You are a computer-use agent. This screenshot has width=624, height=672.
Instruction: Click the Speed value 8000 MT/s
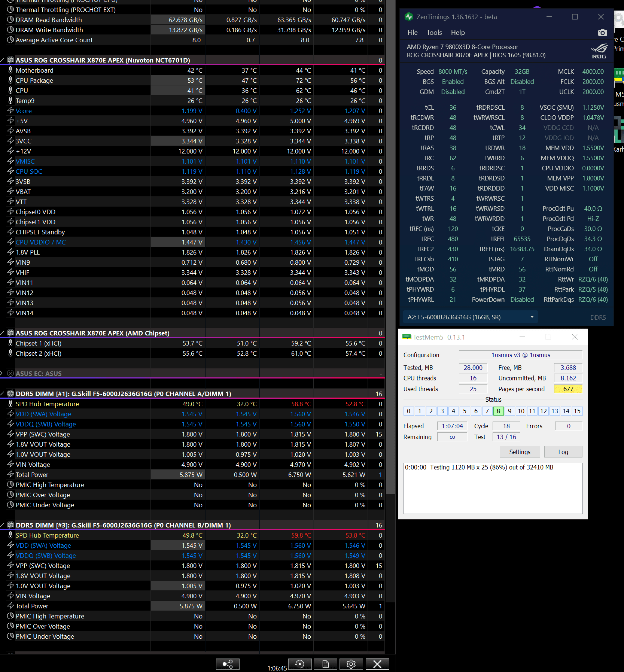pyautogui.click(x=453, y=72)
